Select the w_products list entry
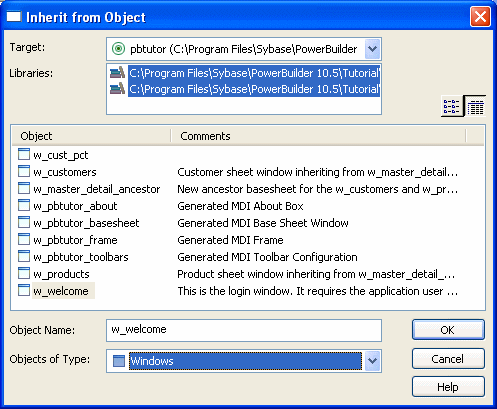Screen dimensions: 497x409 pyautogui.click(x=61, y=274)
